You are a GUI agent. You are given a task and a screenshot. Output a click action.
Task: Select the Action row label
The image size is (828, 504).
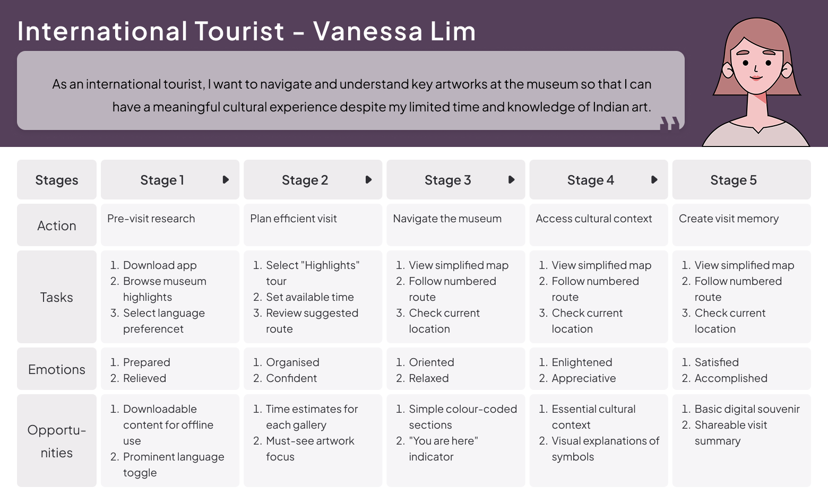57,225
